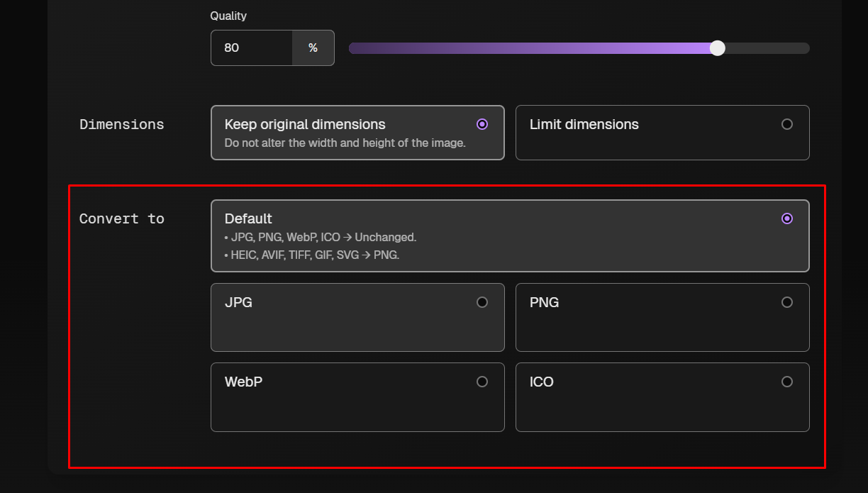Viewport: 868px width, 493px height.
Task: Click the Default conversion radio button circle
Action: tap(786, 218)
